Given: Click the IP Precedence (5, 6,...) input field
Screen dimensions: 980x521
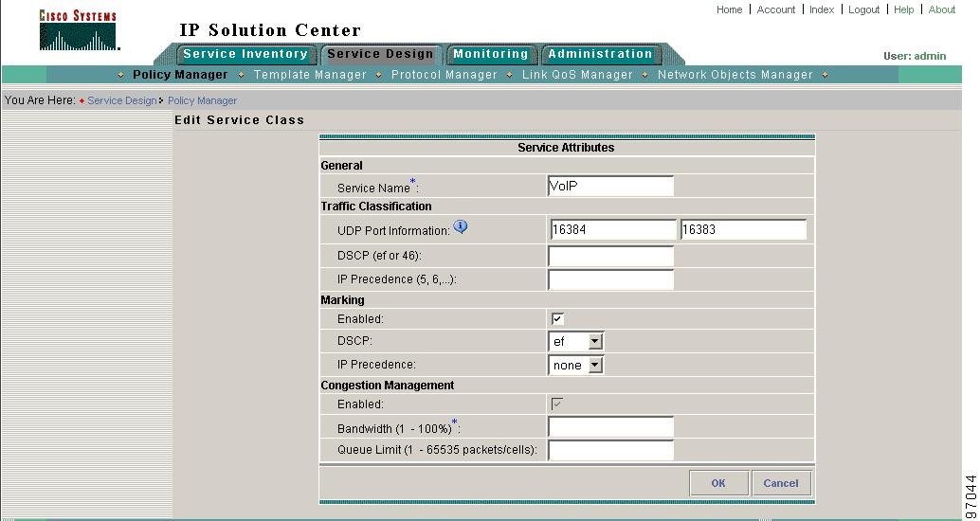Looking at the screenshot, I should click(610, 279).
